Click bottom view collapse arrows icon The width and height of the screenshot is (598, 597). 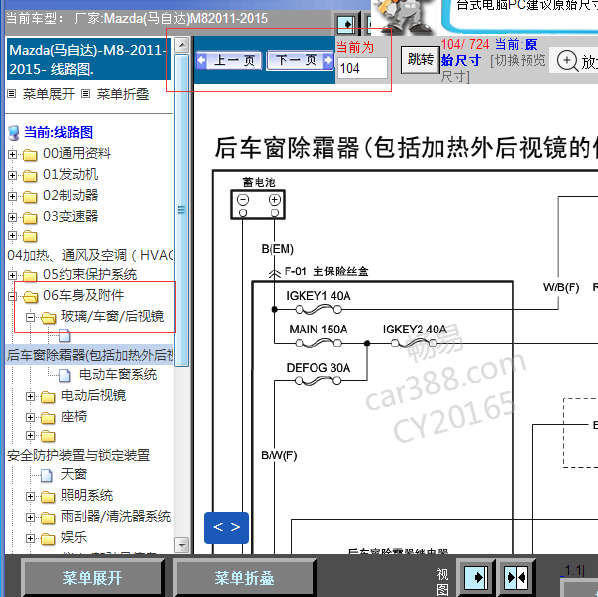click(x=516, y=577)
